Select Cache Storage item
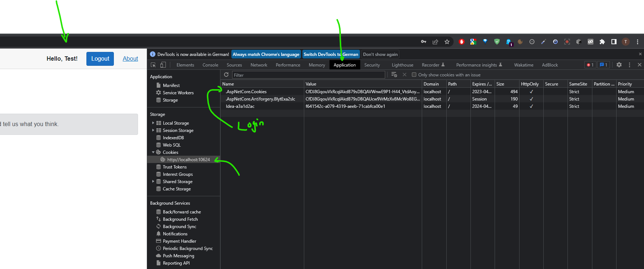644x269 pixels. point(177,189)
